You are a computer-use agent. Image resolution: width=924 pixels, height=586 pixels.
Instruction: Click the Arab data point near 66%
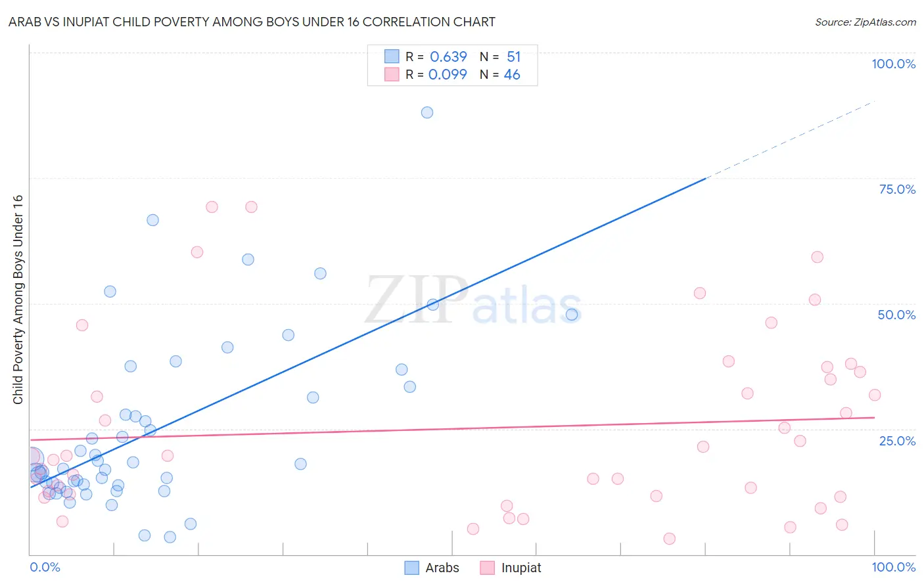point(152,220)
